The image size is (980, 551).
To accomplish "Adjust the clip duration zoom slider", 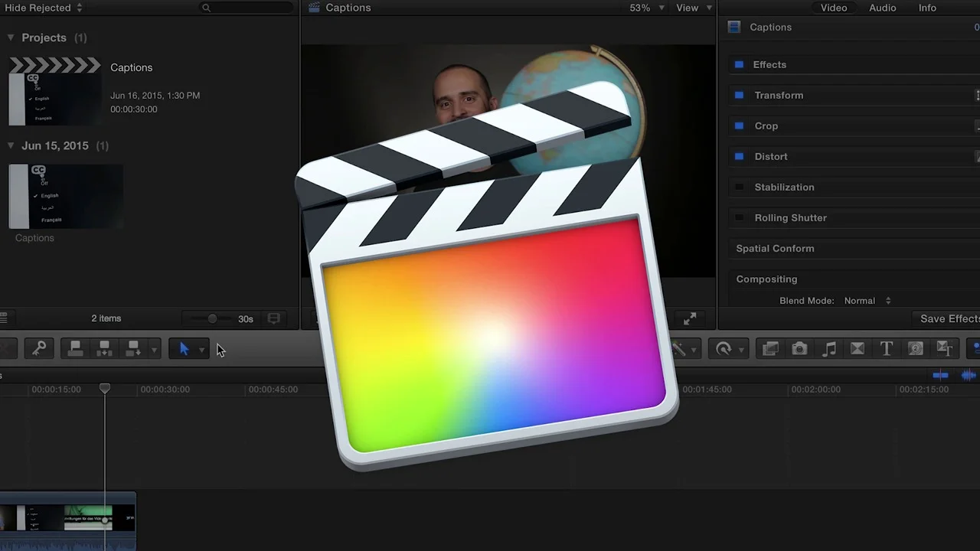I will [212, 318].
